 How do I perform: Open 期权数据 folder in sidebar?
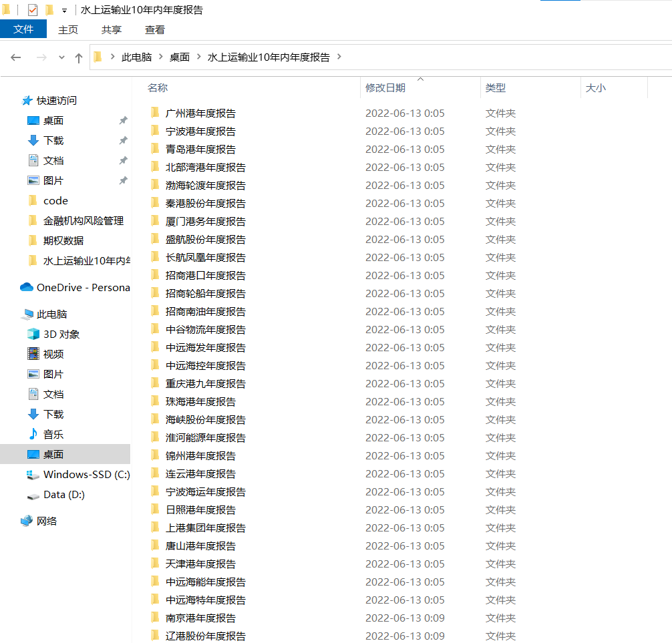[x=63, y=241]
